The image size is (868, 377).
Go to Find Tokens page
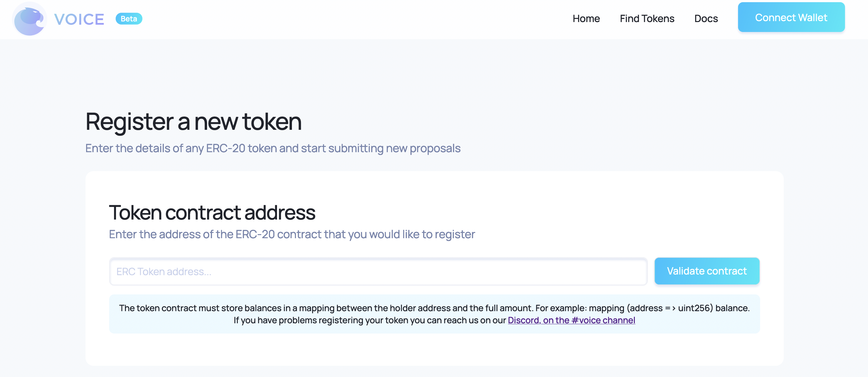tap(647, 19)
